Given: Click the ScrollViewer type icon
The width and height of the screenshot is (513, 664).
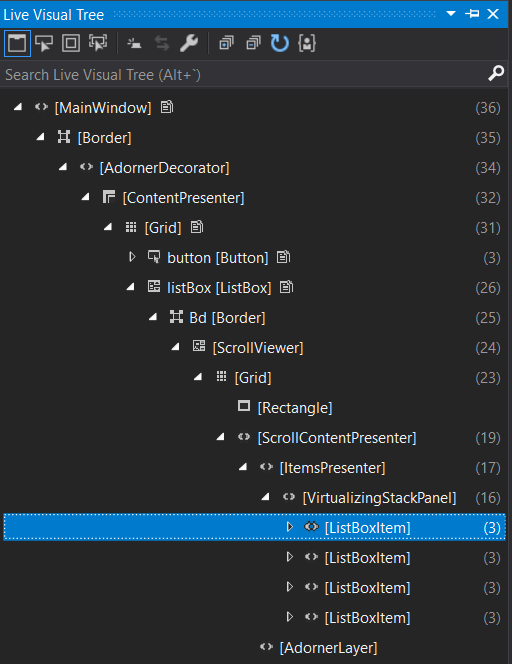Looking at the screenshot, I should (x=199, y=347).
